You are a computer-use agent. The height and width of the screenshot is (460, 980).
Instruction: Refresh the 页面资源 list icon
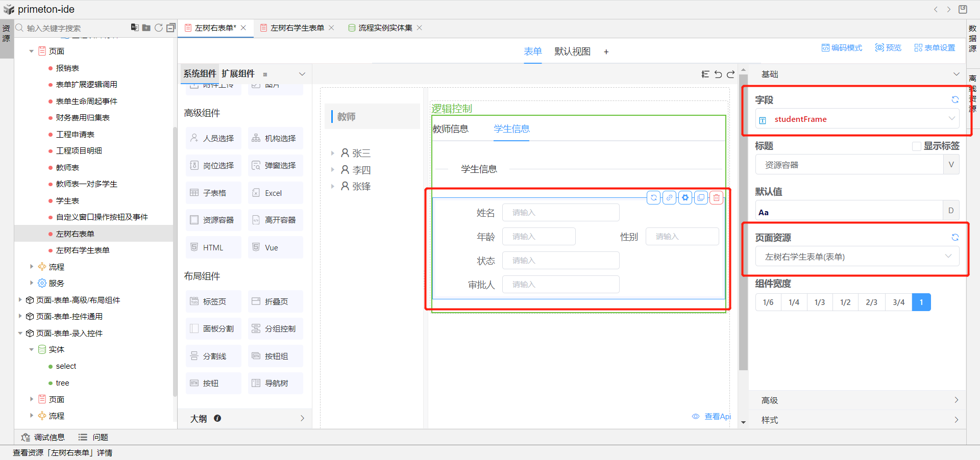click(954, 237)
